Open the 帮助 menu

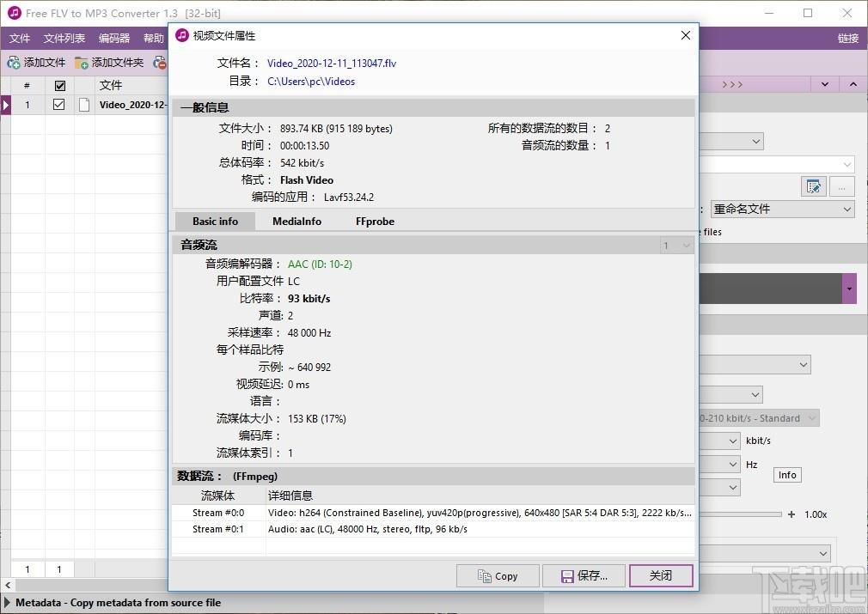(x=154, y=38)
